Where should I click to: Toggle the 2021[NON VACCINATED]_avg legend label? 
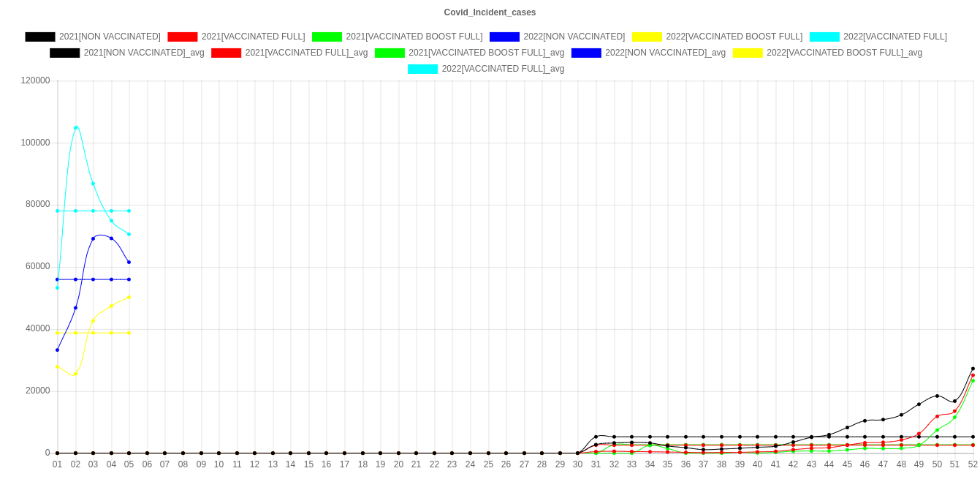[x=144, y=53]
